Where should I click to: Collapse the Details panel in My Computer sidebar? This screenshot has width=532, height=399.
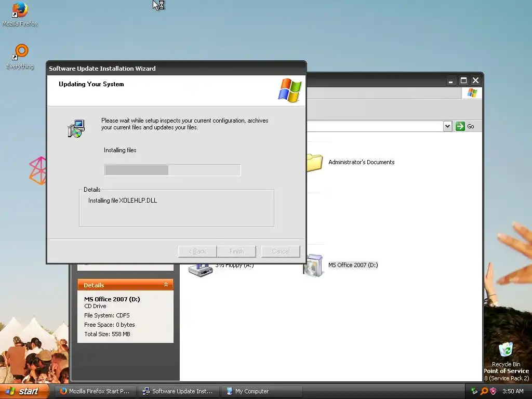(x=166, y=285)
